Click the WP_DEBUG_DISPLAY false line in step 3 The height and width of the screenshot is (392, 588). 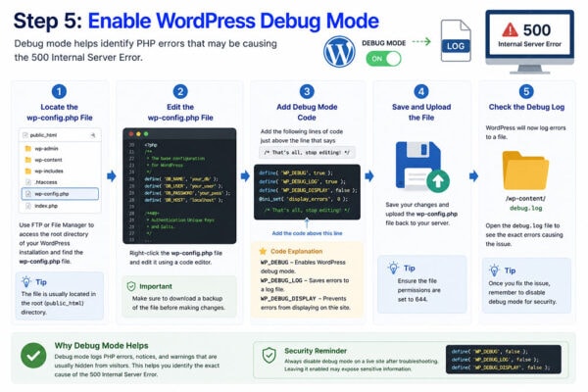pyautogui.click(x=308, y=190)
